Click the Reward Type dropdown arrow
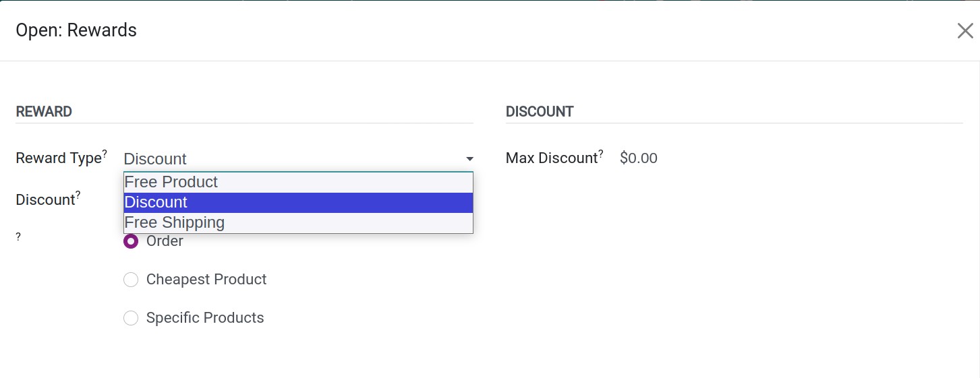Image resolution: width=980 pixels, height=378 pixels. pyautogui.click(x=469, y=159)
